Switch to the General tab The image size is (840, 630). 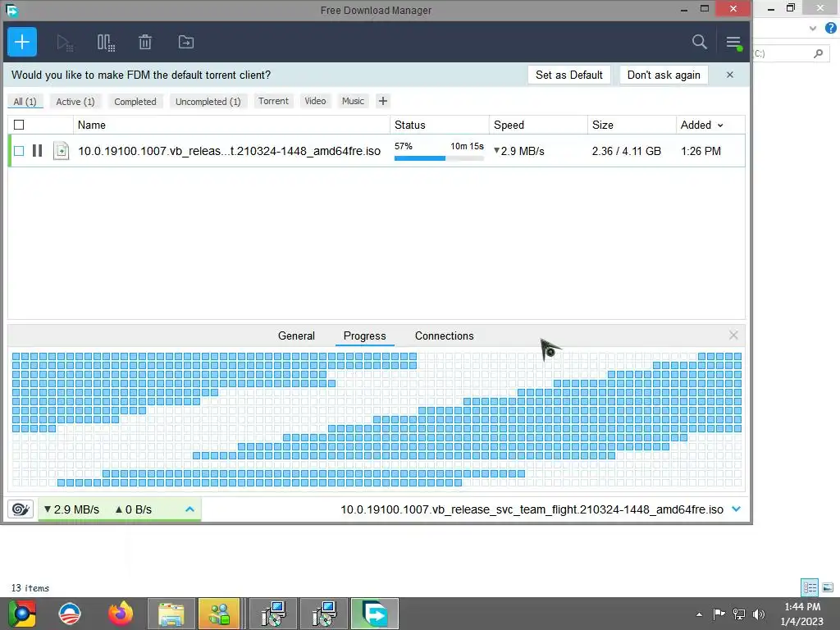click(x=296, y=336)
